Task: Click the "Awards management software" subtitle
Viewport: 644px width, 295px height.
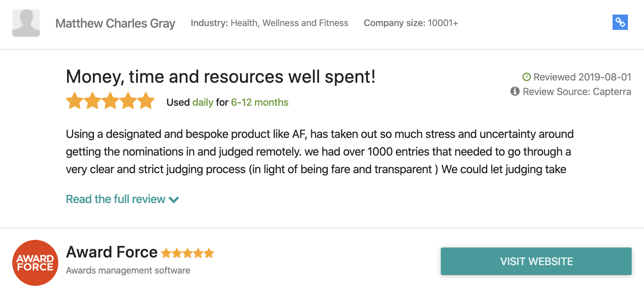Action: coord(128,270)
